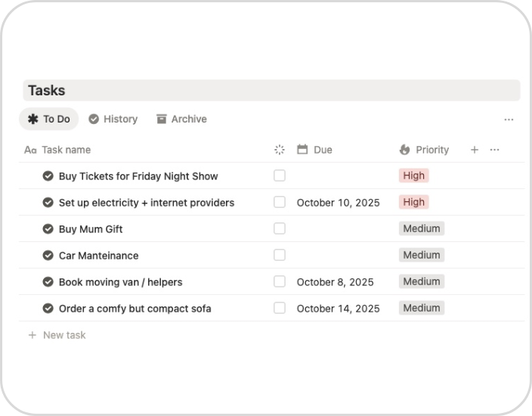Click check-circle icon beside Car Manteinance
This screenshot has height=416, width=532.
(48, 256)
